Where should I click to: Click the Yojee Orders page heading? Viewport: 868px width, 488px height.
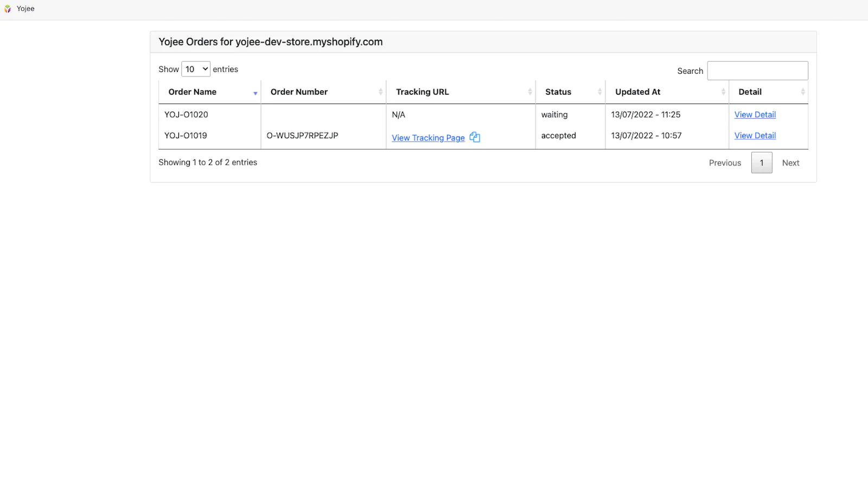271,42
